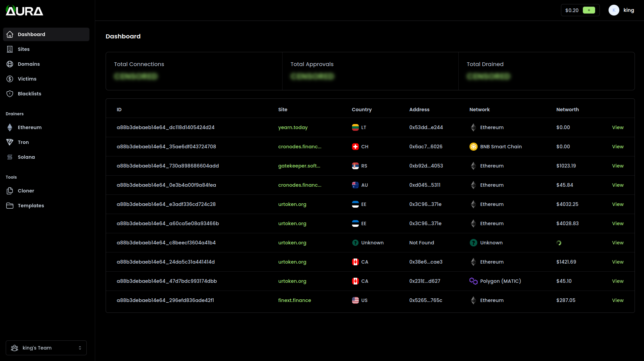
Task: Click ID a88b3debaeb14e64_dc118d1405424d24
Action: (x=165, y=127)
